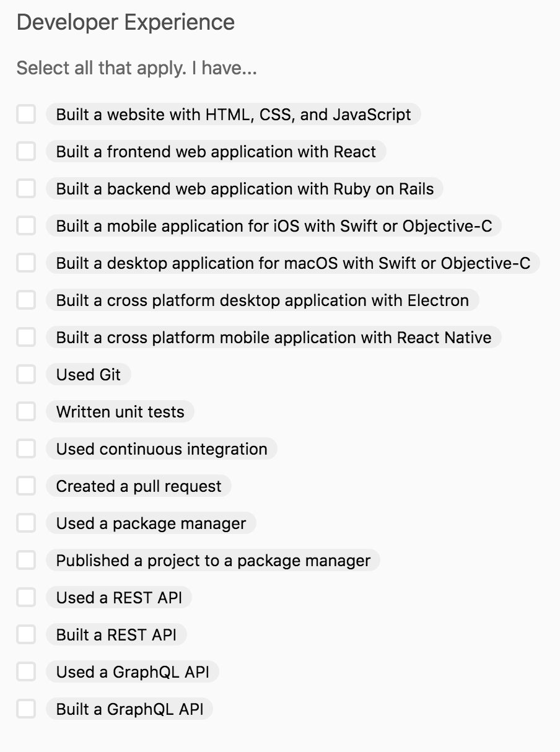This screenshot has height=752, width=560.
Task: Click the 'Used Git' label text
Action: (x=89, y=375)
